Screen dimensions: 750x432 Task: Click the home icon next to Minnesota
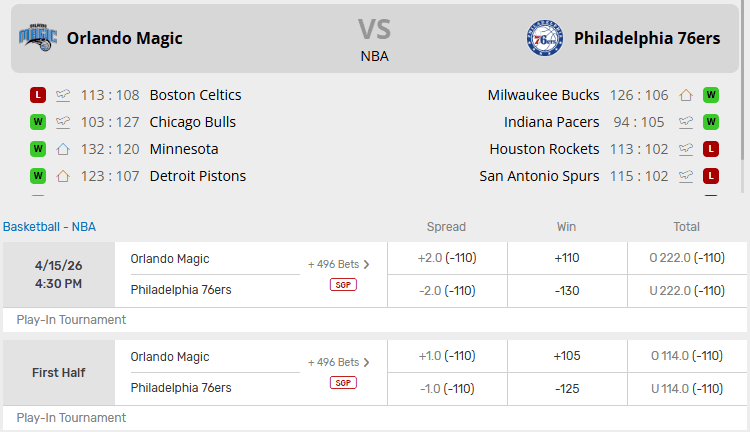click(x=63, y=150)
